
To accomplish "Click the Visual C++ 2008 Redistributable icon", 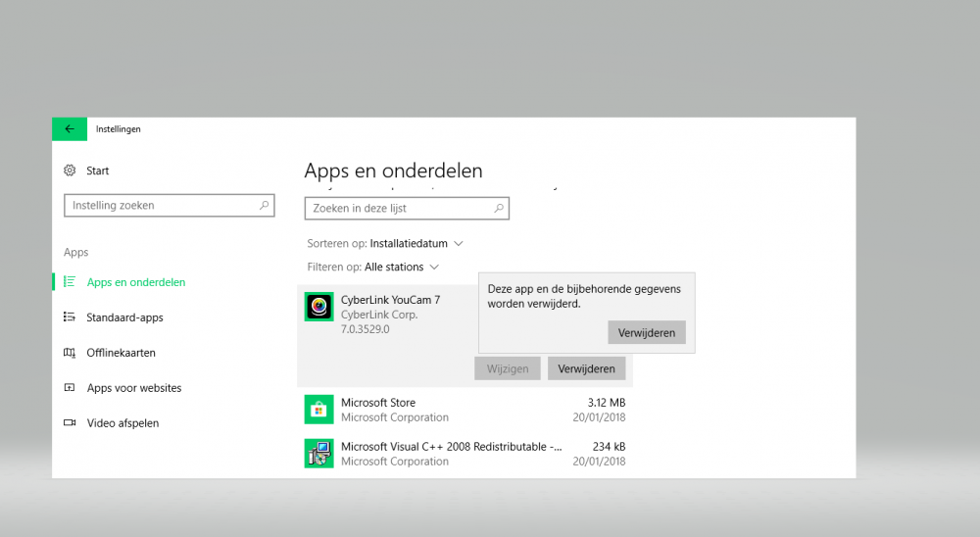I will tap(318, 454).
